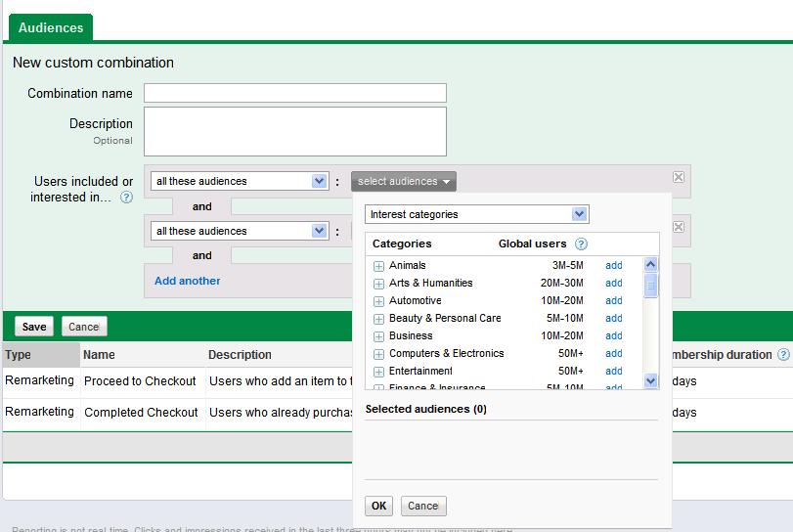This screenshot has height=532, width=793.
Task: Expand the Animals category
Action: click(x=378, y=266)
